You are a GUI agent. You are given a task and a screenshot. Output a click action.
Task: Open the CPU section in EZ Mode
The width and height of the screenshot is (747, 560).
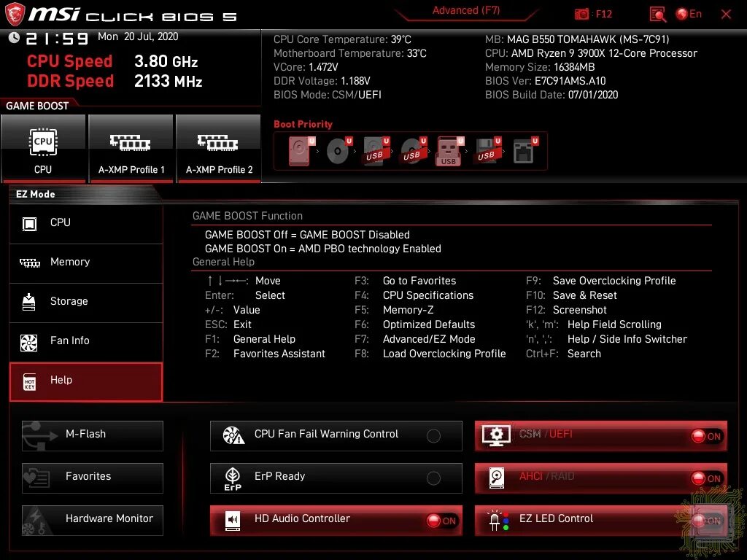pyautogui.click(x=86, y=223)
